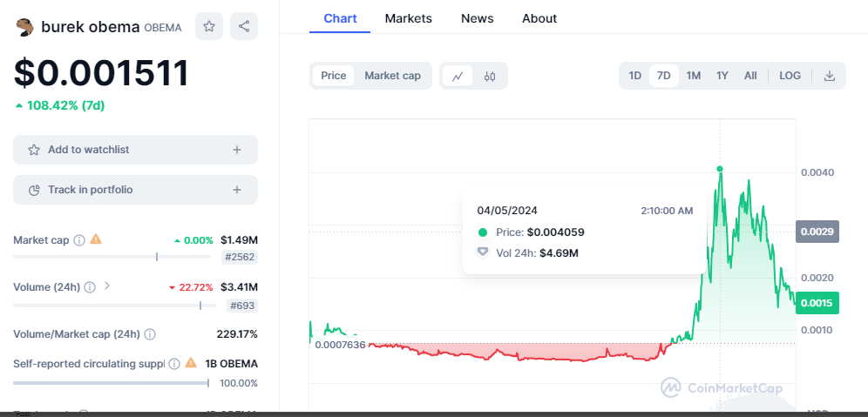Image resolution: width=868 pixels, height=417 pixels.
Task: Click the plus on Track in portfolio
Action: (x=237, y=191)
